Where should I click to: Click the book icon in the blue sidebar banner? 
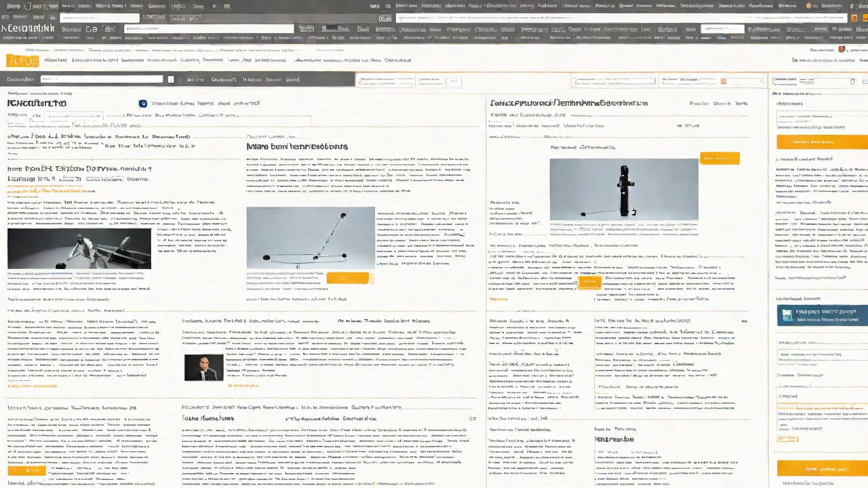[x=787, y=314]
